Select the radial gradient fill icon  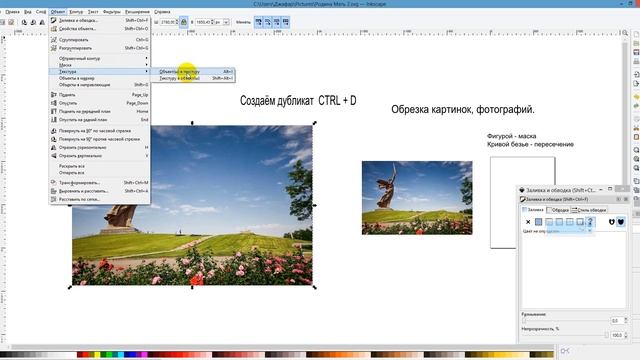point(559,222)
